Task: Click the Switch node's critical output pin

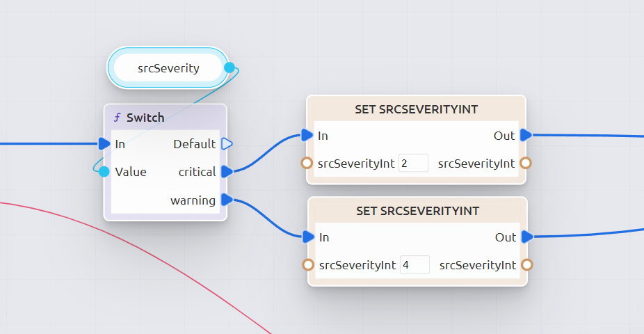Action: pos(227,172)
